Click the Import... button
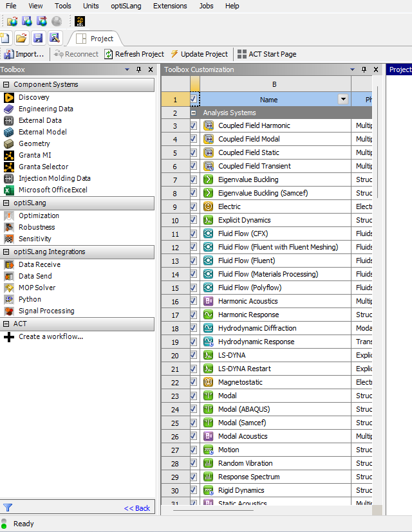 [x=24, y=54]
